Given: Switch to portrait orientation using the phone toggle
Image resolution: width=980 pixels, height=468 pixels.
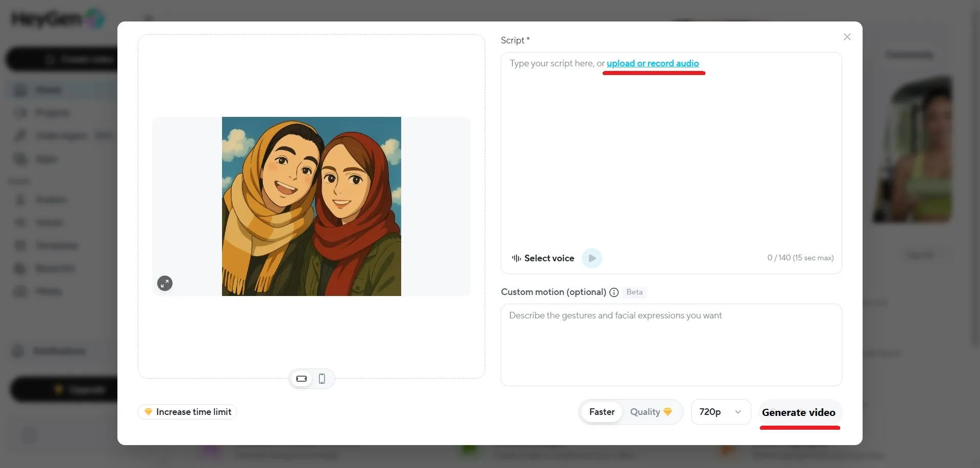Looking at the screenshot, I should click(322, 379).
